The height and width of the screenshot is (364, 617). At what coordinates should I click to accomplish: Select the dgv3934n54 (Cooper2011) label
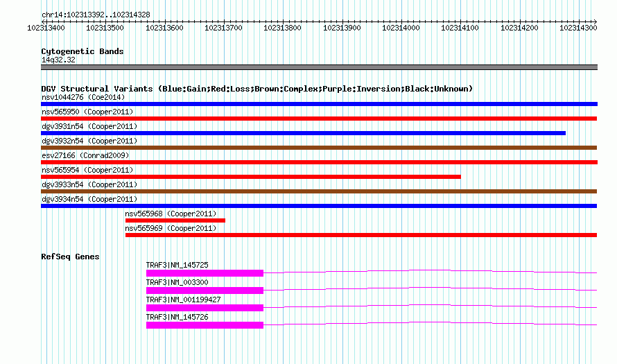[89, 199]
